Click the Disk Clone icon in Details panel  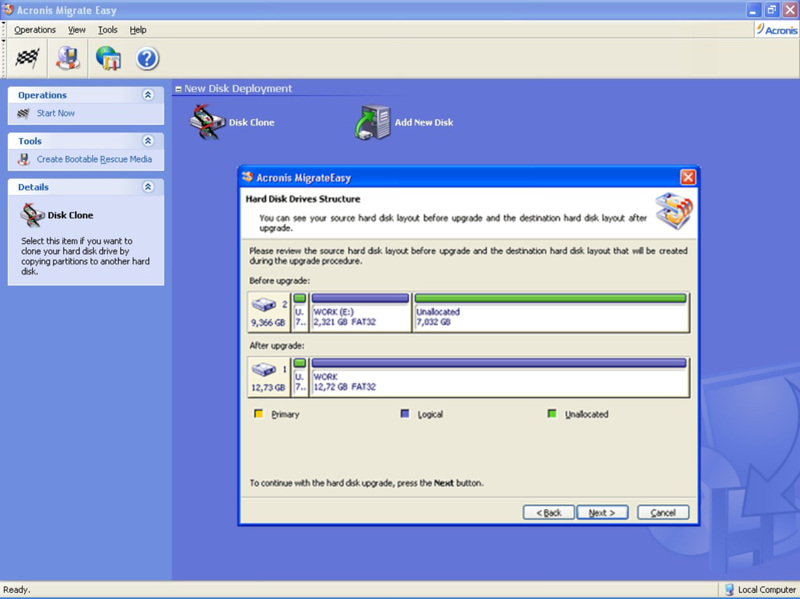pyautogui.click(x=32, y=215)
